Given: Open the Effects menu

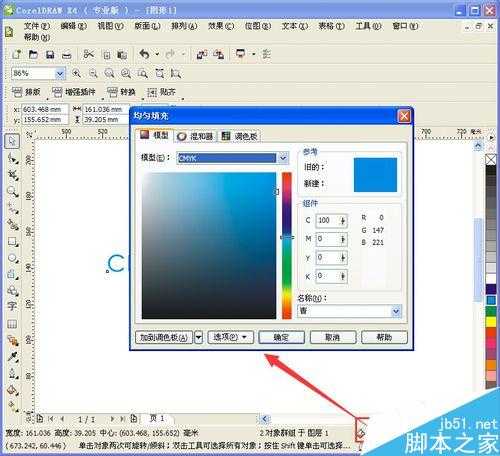Looking at the screenshot, I should [221, 26].
